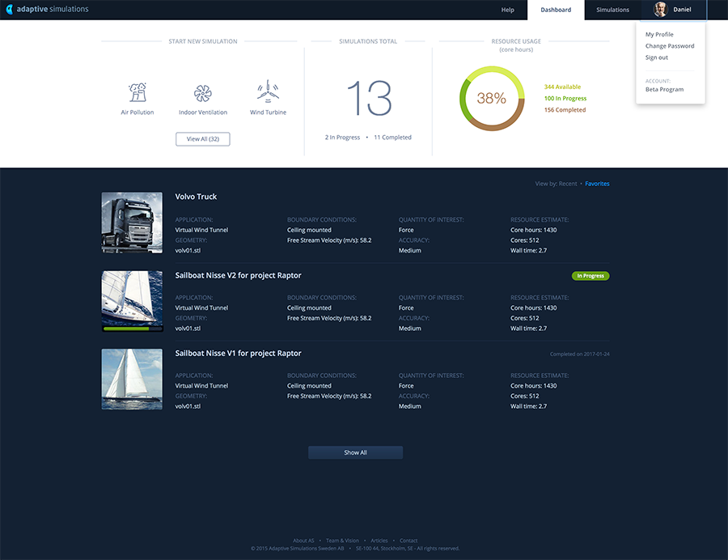View simulations by Favorites
This screenshot has height=560, width=728.
(x=597, y=184)
